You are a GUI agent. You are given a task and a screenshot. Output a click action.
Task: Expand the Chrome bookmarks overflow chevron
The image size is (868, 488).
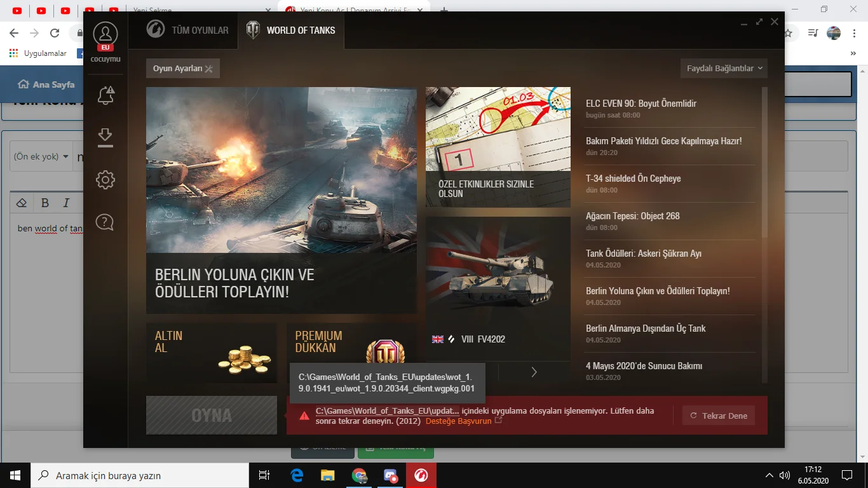click(x=853, y=54)
